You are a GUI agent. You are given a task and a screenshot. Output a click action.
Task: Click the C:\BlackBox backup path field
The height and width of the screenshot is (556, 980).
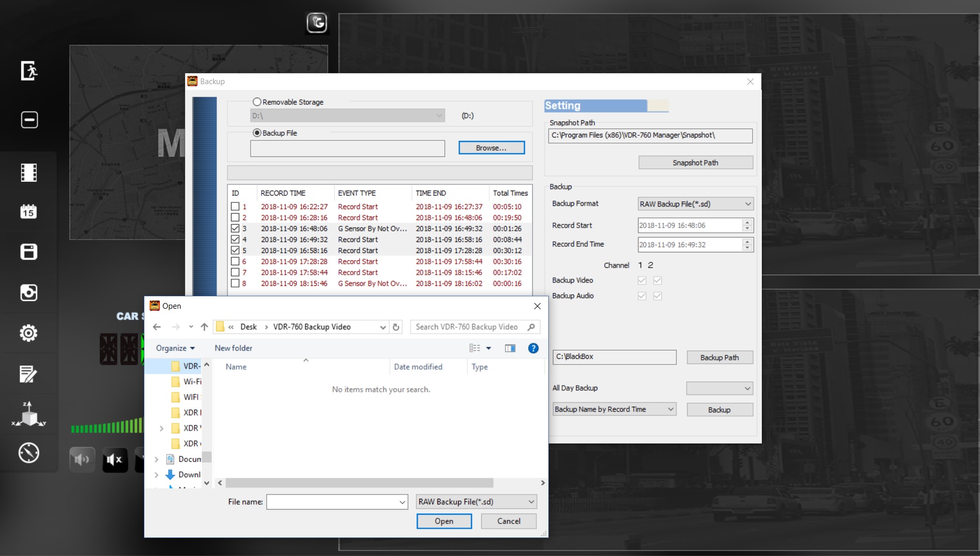click(x=614, y=357)
